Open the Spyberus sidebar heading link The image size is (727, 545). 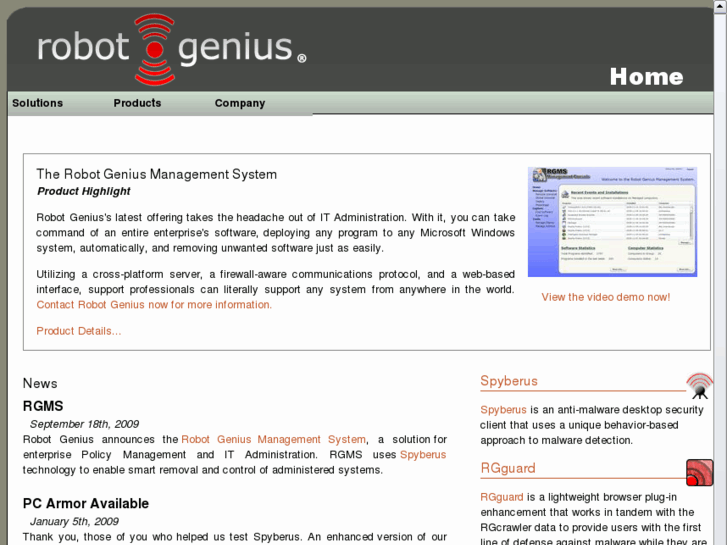509,381
